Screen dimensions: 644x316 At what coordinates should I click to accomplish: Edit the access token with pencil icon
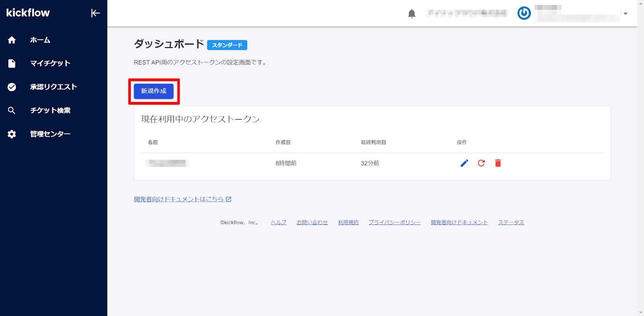464,163
